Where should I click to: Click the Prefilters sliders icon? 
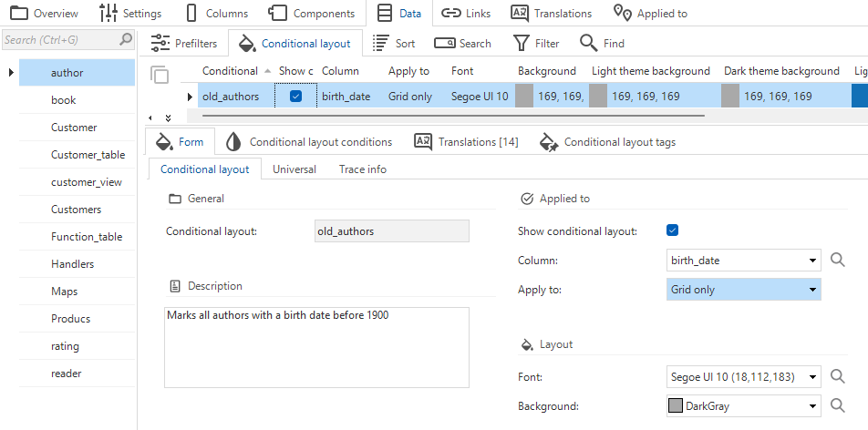click(x=160, y=43)
